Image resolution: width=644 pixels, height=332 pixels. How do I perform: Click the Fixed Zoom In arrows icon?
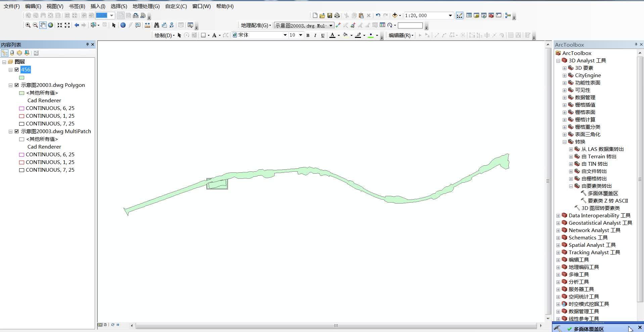point(60,25)
